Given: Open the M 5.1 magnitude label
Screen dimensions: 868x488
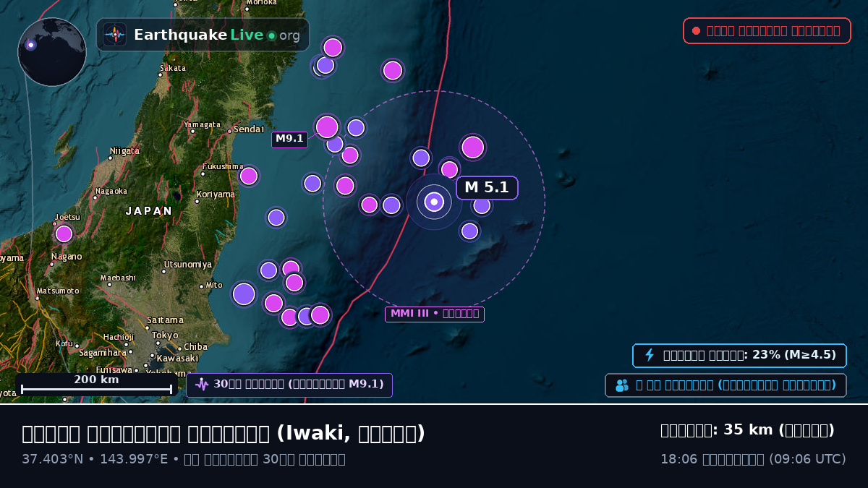Looking at the screenshot, I should point(487,188).
